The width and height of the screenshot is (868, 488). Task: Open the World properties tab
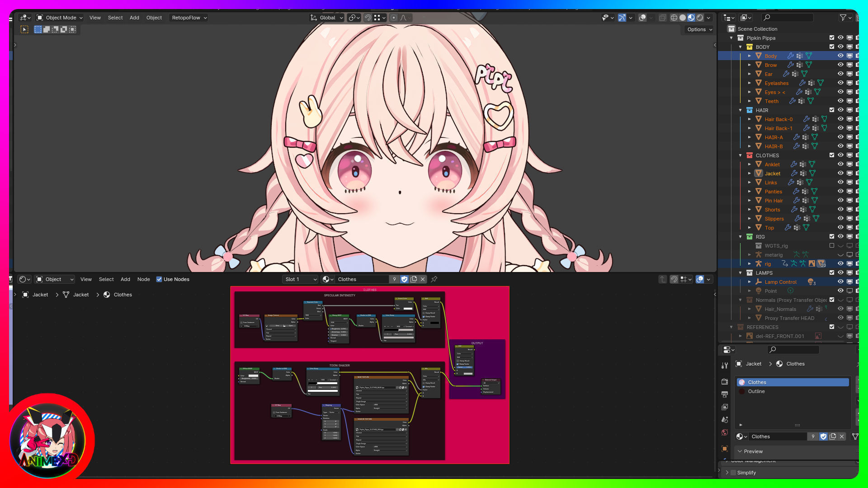[x=725, y=432]
